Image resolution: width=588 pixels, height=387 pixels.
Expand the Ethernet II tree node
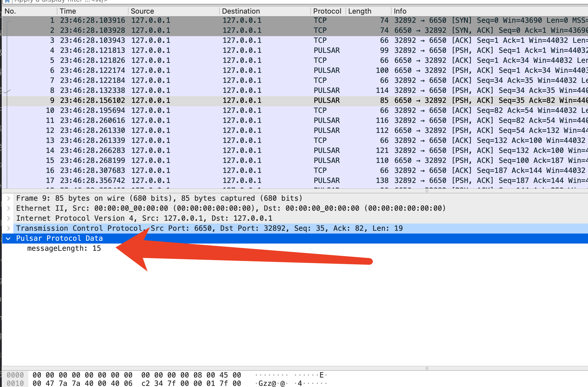pos(9,208)
